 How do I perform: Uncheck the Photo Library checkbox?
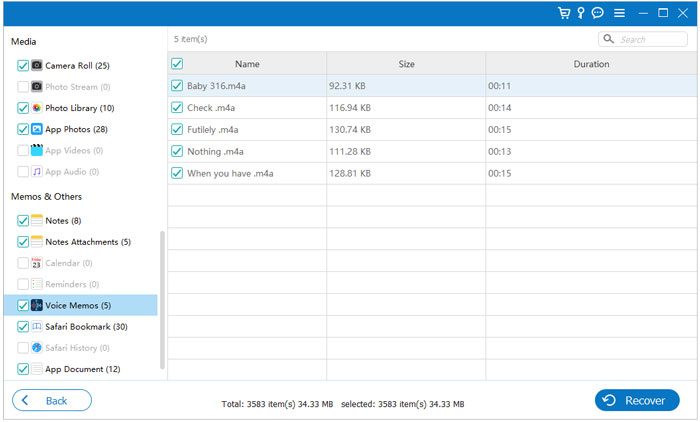pyautogui.click(x=23, y=108)
